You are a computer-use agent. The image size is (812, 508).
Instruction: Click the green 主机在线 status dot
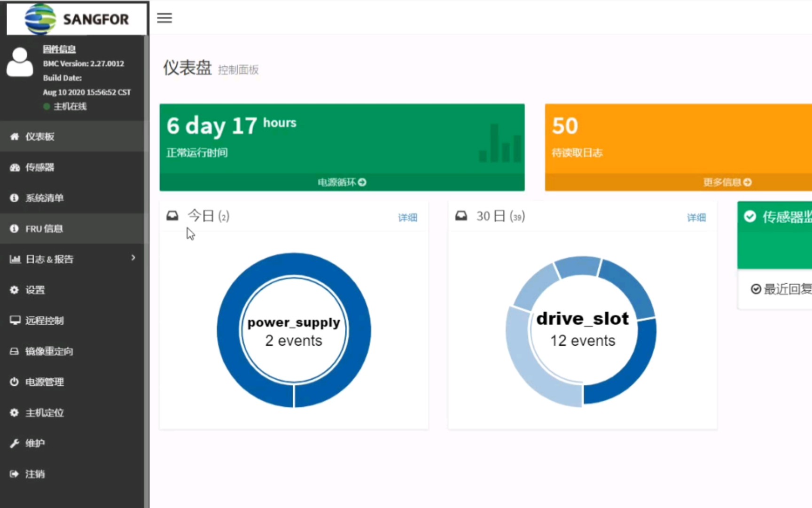click(x=47, y=106)
